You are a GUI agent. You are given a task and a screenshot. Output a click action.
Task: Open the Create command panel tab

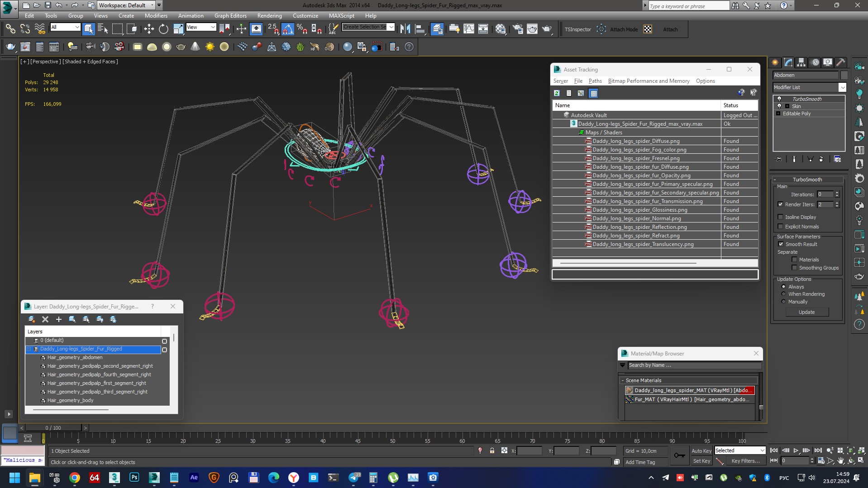tap(775, 62)
